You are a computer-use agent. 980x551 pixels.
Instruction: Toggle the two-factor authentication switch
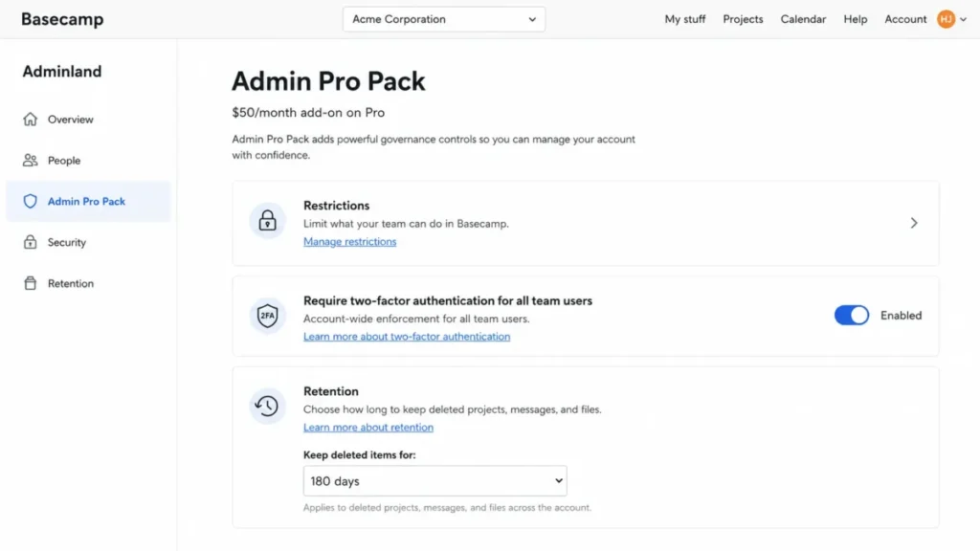point(851,316)
